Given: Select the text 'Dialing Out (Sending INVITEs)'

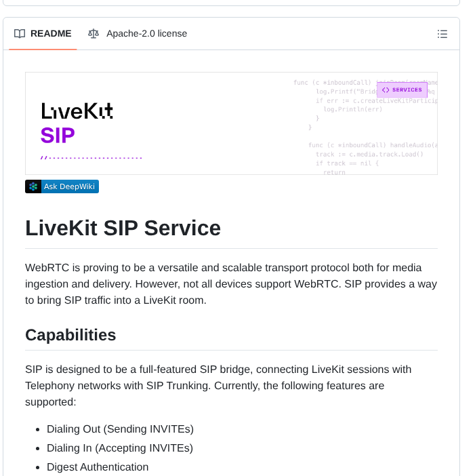Looking at the screenshot, I should pos(120,429).
